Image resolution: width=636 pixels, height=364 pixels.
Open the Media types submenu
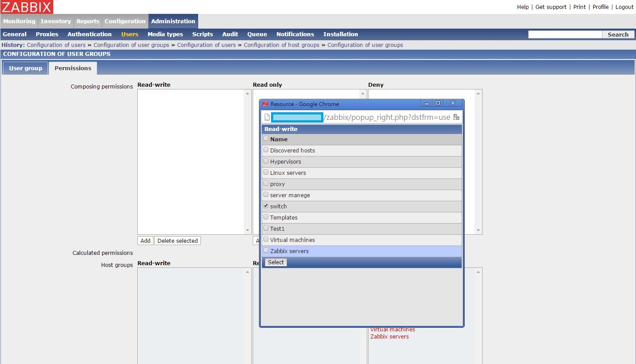tap(165, 34)
